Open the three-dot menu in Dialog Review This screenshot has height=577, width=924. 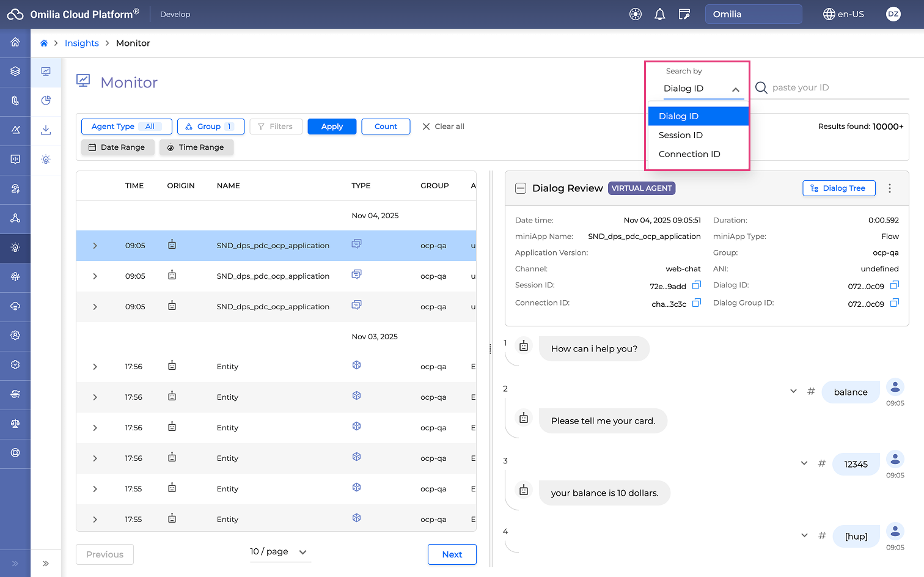[890, 188]
